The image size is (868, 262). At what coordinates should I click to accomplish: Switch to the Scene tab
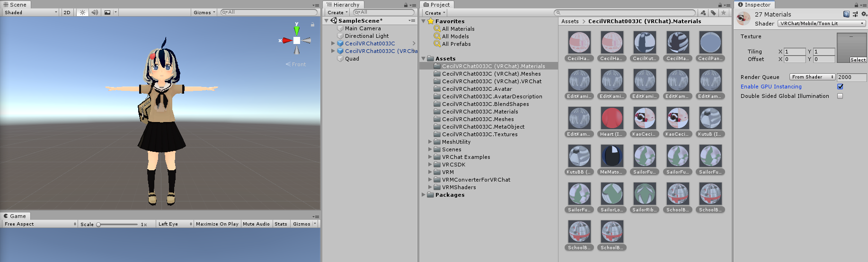click(x=16, y=4)
